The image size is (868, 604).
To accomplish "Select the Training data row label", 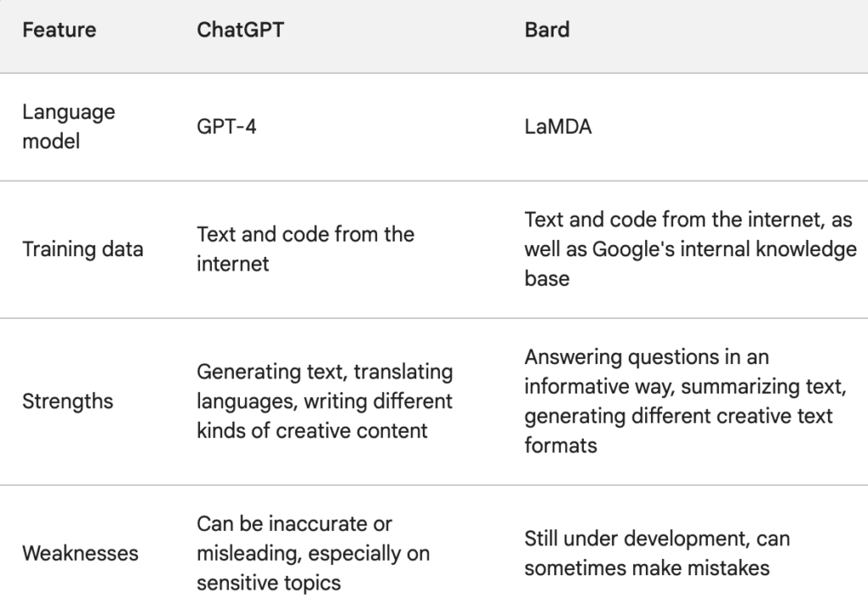I will [82, 249].
